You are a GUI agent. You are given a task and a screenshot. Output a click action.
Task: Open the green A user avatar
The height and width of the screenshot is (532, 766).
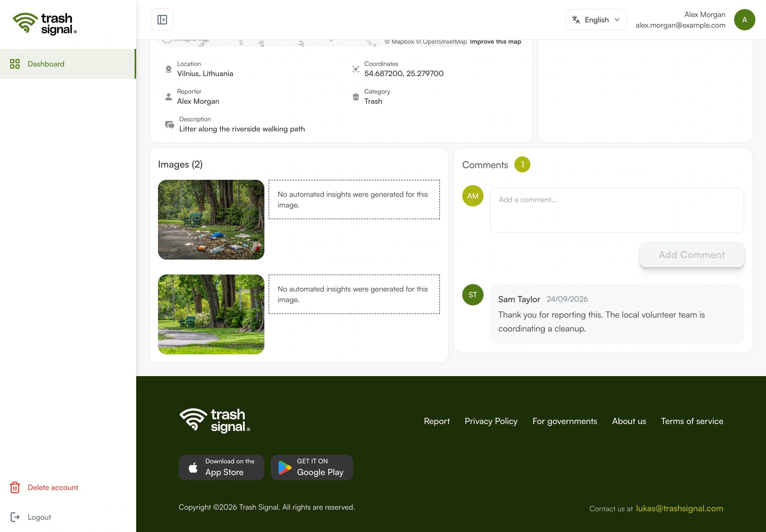(744, 20)
